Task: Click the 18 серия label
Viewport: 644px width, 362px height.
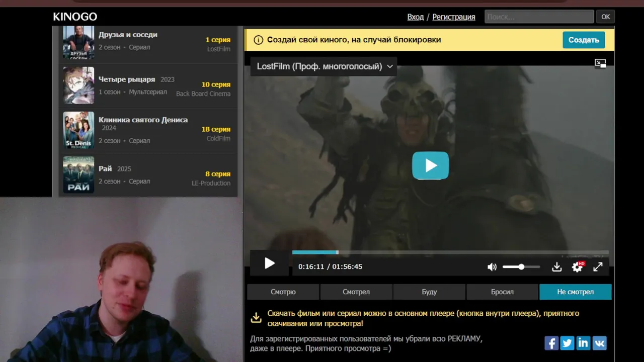Action: (216, 129)
